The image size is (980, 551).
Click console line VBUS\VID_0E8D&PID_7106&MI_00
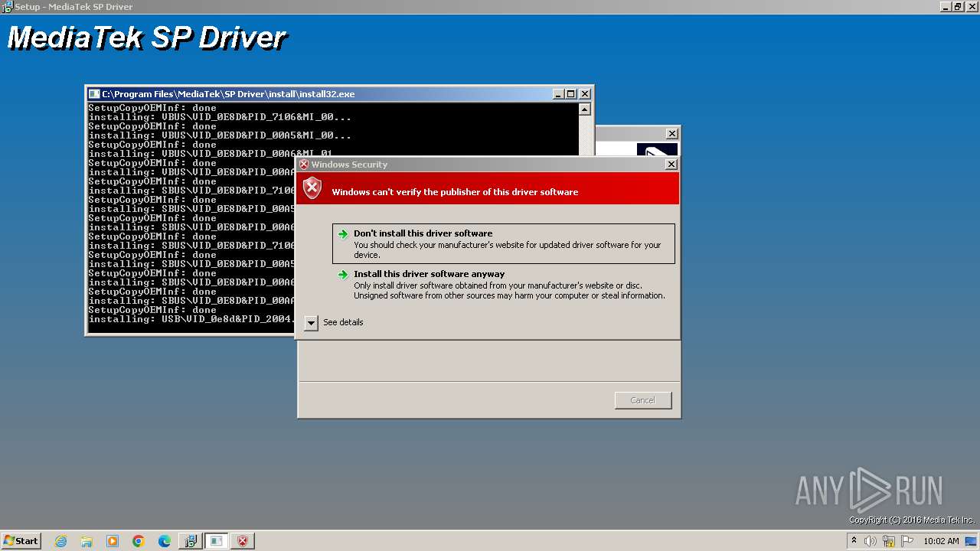[x=220, y=117]
